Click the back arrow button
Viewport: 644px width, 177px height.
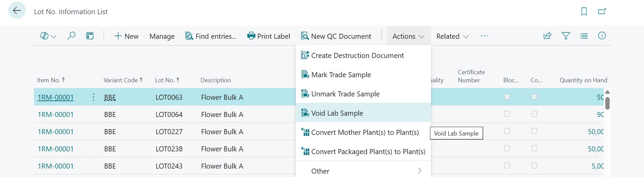point(16,11)
